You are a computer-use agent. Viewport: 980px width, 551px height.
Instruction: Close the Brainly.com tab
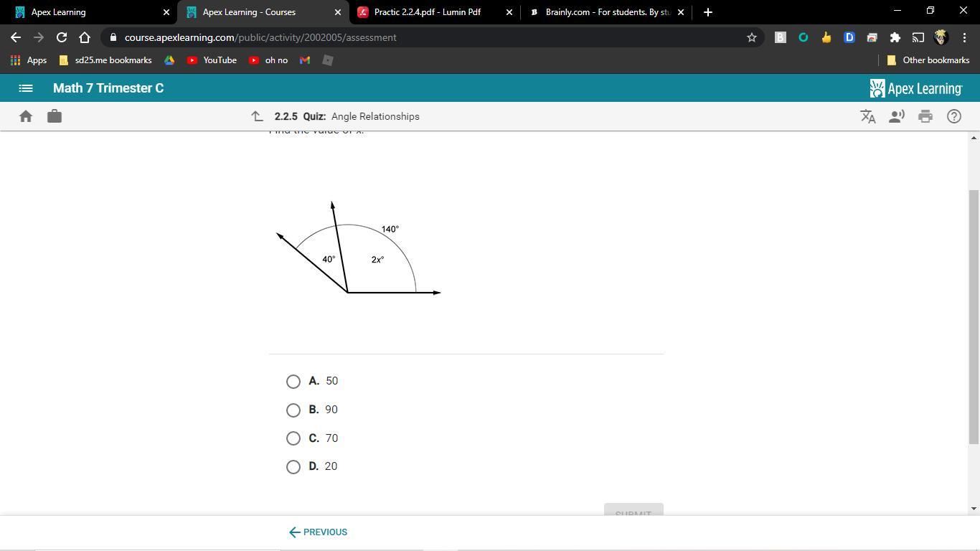coord(681,12)
